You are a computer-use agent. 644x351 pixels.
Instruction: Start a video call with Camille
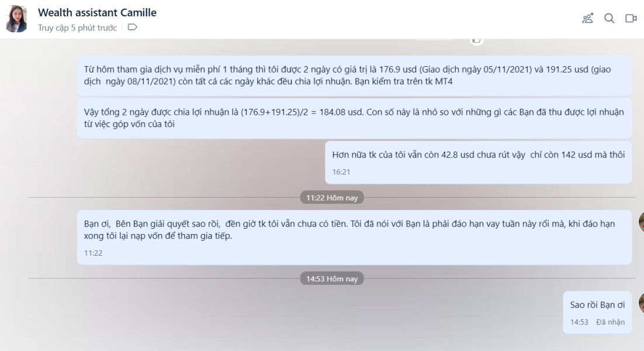(631, 18)
